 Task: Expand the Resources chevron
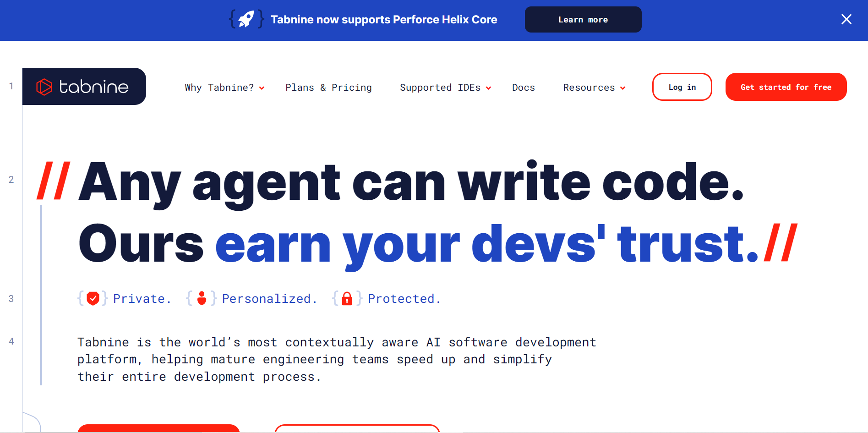point(623,88)
